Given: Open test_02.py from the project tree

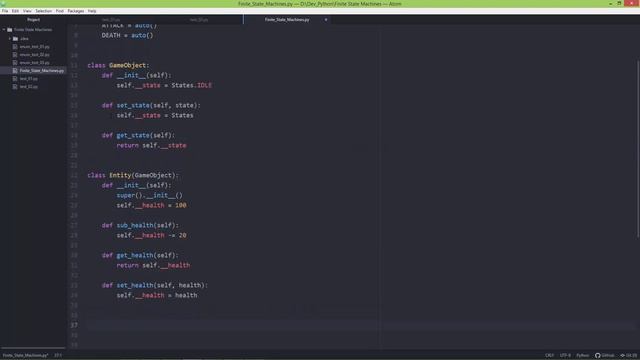Looking at the screenshot, I should [x=29, y=87].
